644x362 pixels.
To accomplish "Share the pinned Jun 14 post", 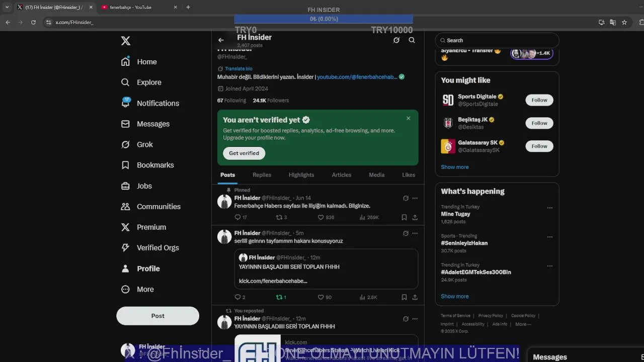I will pyautogui.click(x=415, y=218).
